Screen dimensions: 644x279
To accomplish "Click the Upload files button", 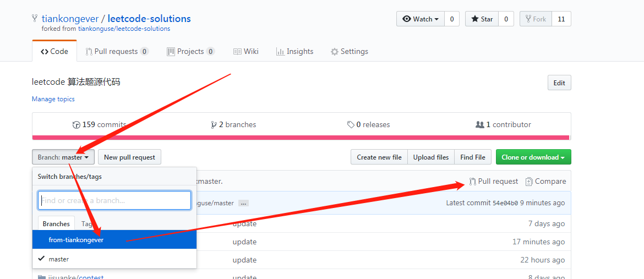I will pos(431,157).
